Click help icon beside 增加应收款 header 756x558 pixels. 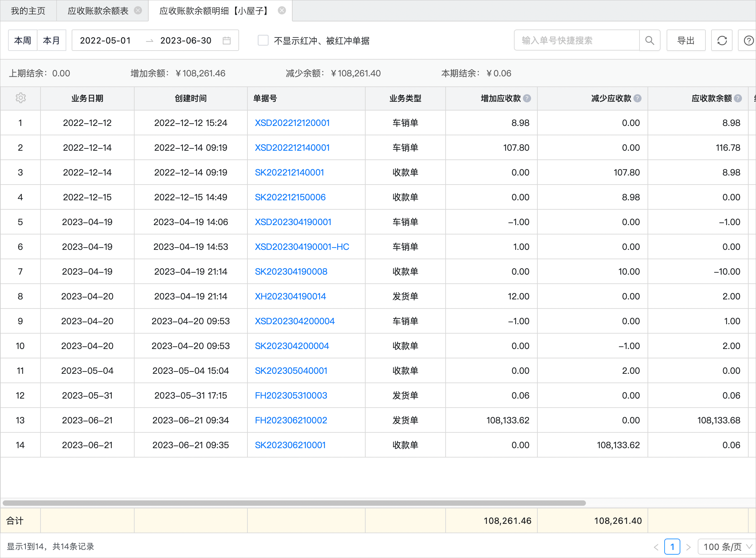click(527, 98)
